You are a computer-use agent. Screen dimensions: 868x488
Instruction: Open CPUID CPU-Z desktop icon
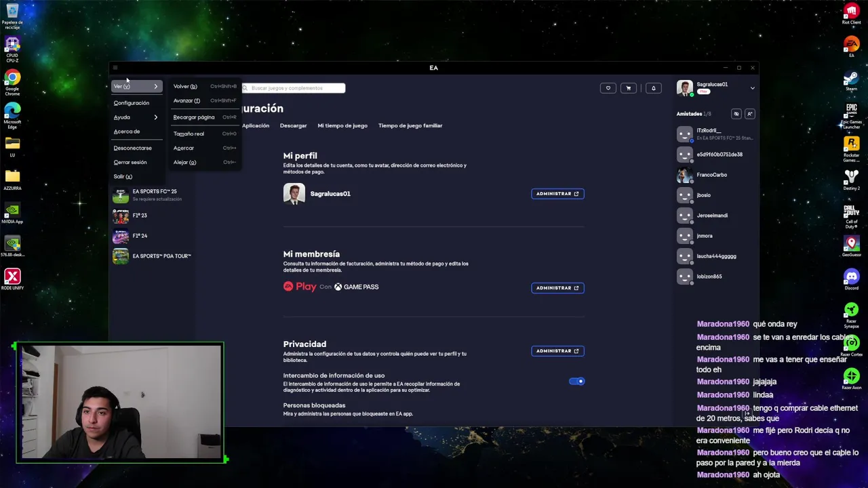point(12,49)
